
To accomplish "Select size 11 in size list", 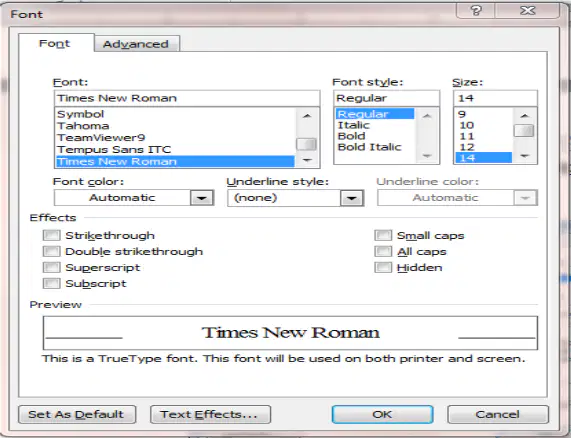I will [x=484, y=136].
